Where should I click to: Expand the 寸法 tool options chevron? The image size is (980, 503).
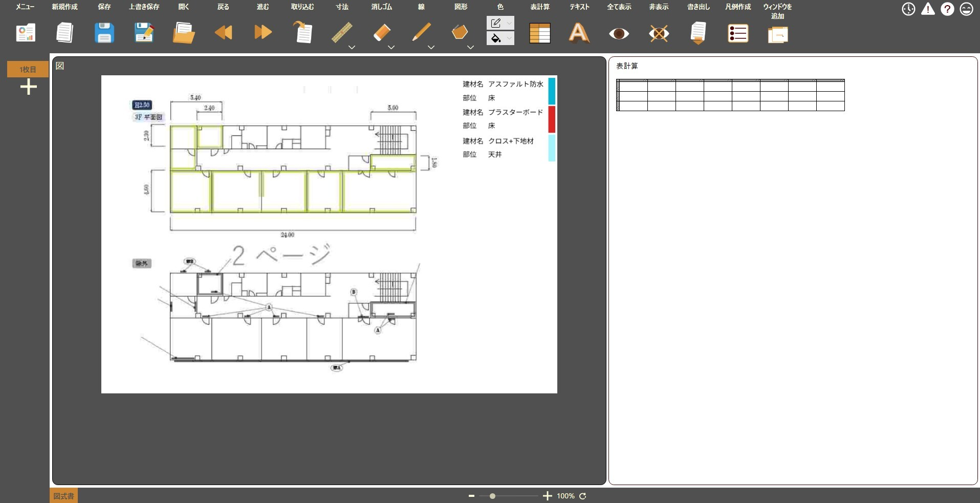[352, 47]
